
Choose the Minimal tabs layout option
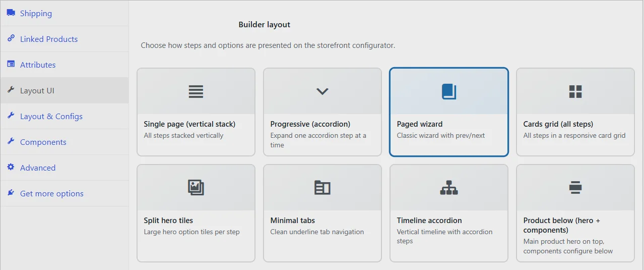click(x=323, y=213)
